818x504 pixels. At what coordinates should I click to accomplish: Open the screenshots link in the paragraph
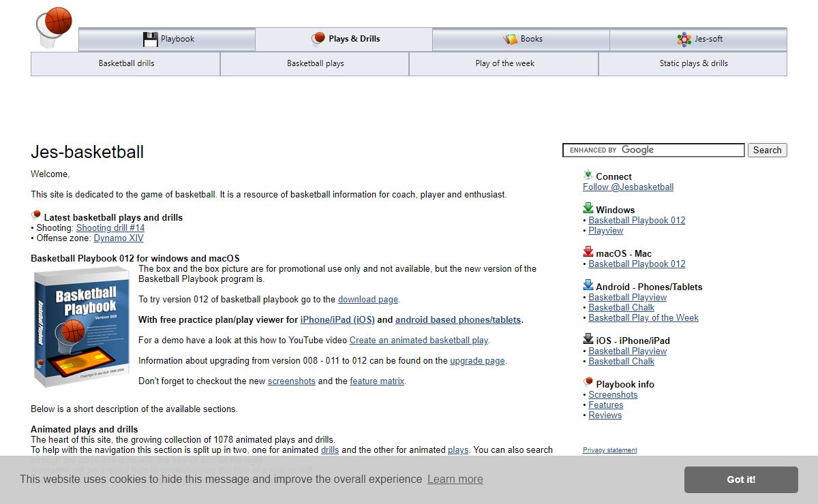(292, 381)
